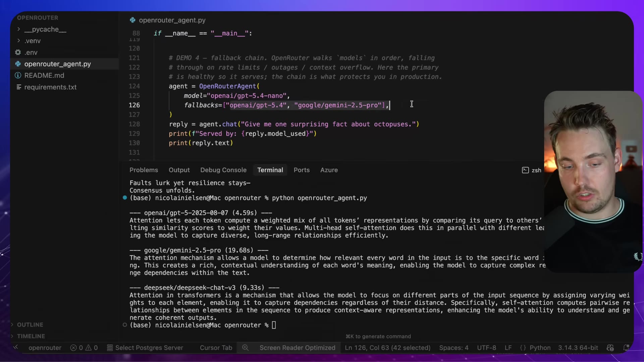Click the Python language mode selector
This screenshot has height=362, width=644.
540,348
